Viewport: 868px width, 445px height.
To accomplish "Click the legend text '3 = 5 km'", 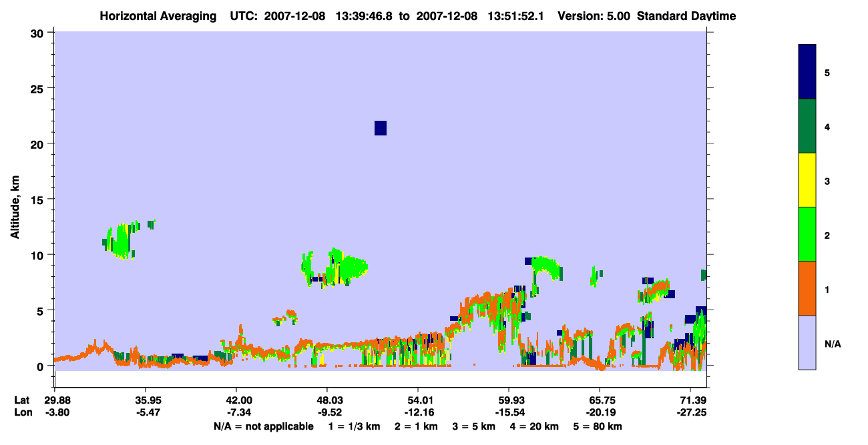I will point(474,426).
